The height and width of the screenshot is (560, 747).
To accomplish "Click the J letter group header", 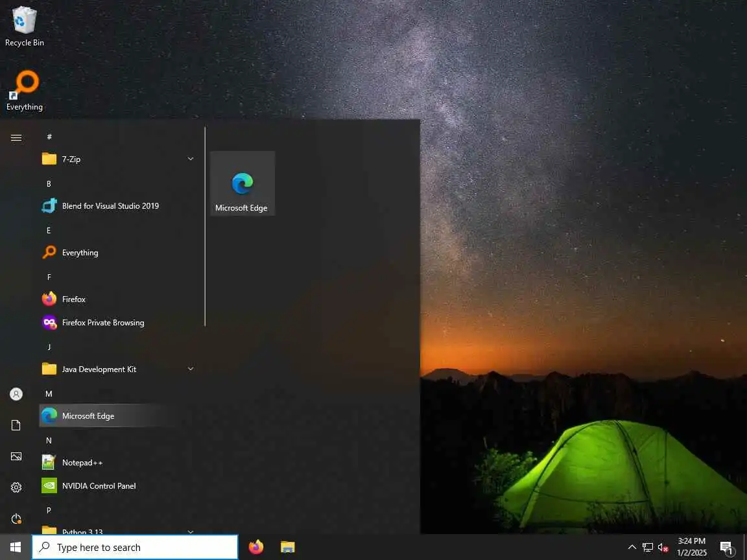I will pos(49,347).
